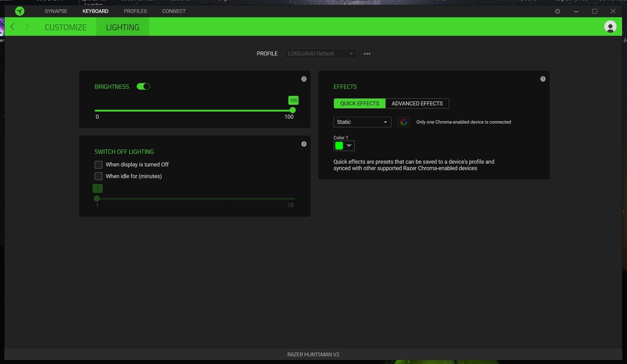Viewport: 627px width, 364px height.
Task: Click the idle minutes slider handle
Action: click(x=96, y=198)
